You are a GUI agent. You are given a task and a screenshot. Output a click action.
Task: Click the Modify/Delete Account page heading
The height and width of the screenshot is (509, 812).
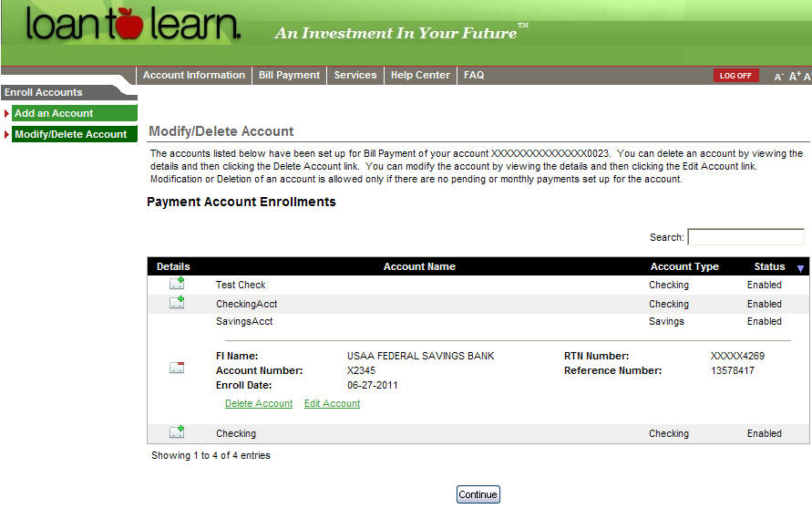[x=221, y=131]
